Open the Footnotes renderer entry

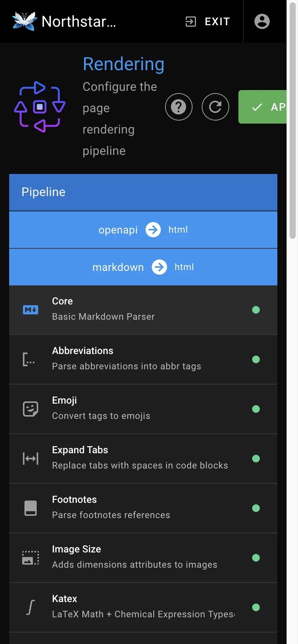[x=143, y=508]
